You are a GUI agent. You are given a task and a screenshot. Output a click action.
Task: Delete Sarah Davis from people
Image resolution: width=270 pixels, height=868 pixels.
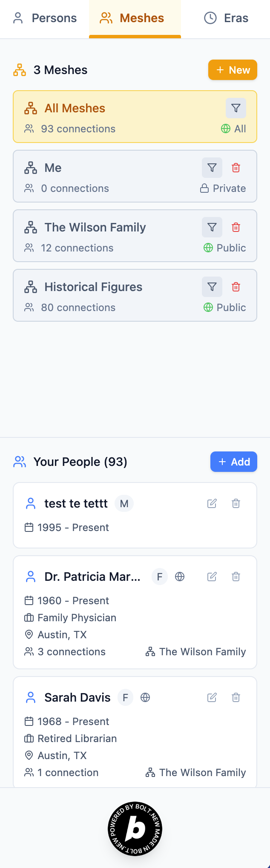[x=236, y=698]
